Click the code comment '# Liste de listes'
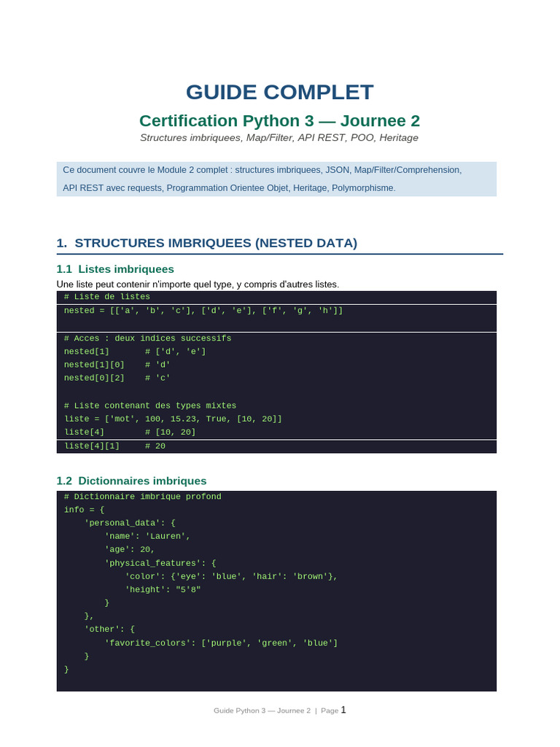 pos(107,297)
